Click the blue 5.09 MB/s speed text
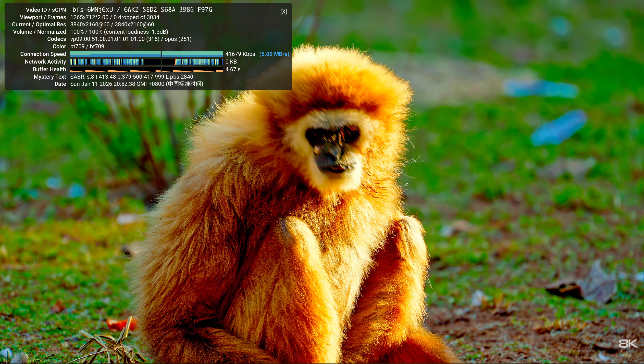This screenshot has height=364, width=644. point(274,54)
